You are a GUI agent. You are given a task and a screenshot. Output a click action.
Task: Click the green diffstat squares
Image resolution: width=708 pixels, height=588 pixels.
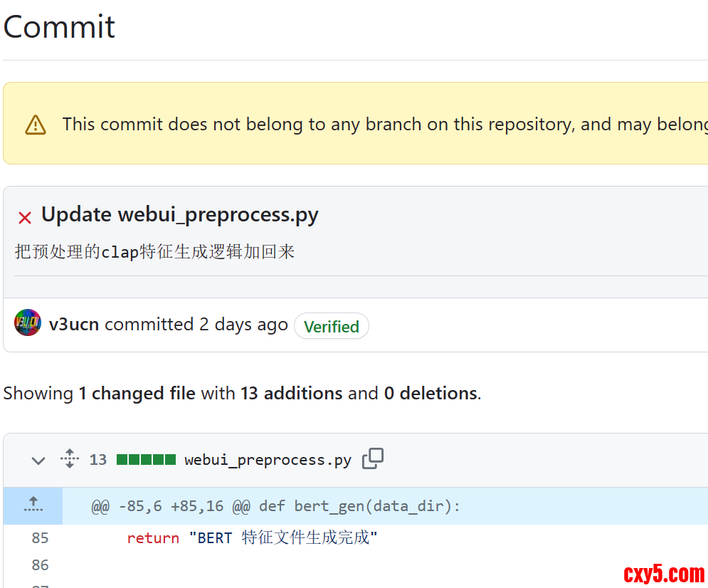pos(146,460)
